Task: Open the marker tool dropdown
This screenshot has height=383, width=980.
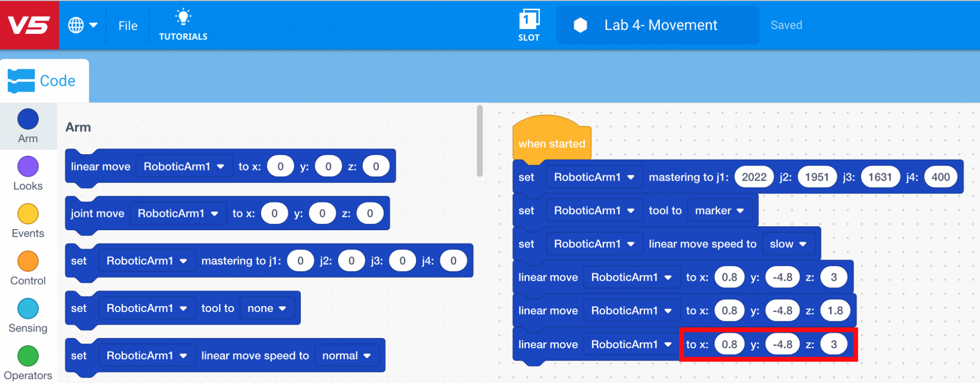Action: click(x=719, y=211)
